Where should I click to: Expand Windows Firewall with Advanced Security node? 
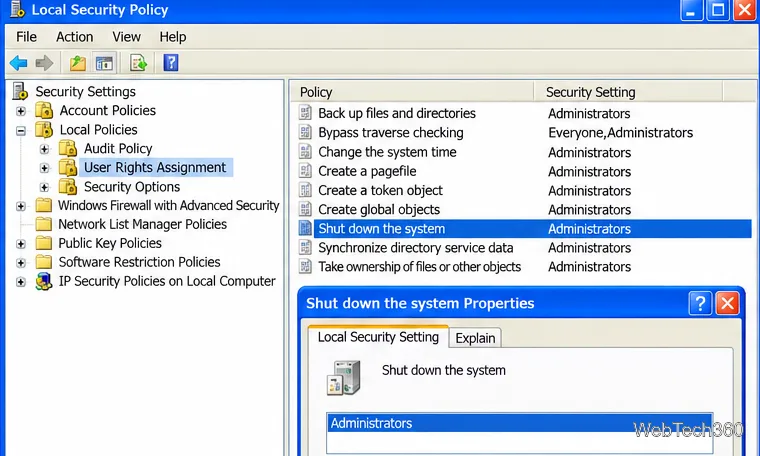21,206
